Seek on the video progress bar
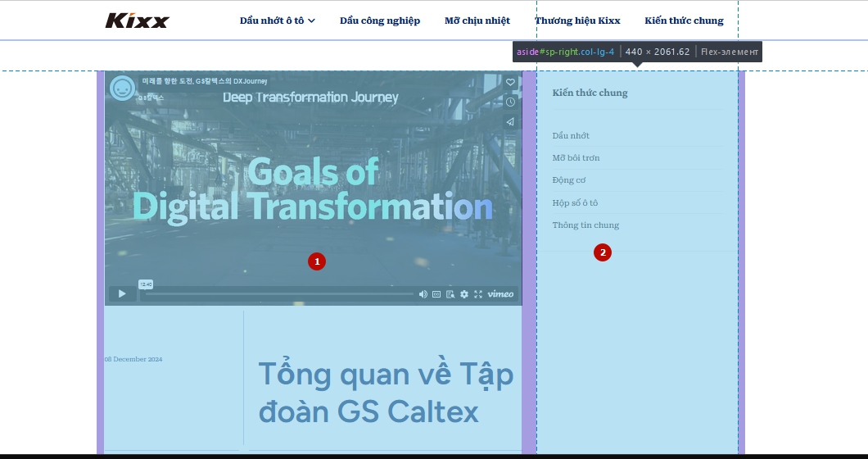 pos(278,294)
